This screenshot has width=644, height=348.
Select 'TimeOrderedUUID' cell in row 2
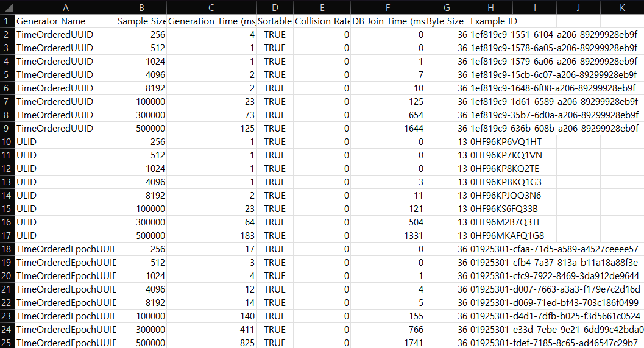[x=65, y=35]
